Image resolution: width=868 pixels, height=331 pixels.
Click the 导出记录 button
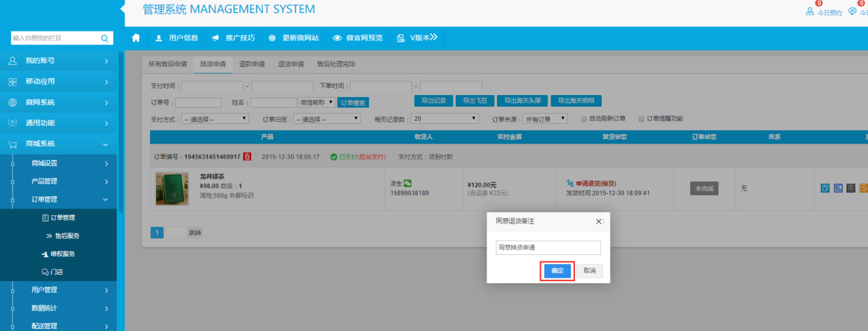433,101
